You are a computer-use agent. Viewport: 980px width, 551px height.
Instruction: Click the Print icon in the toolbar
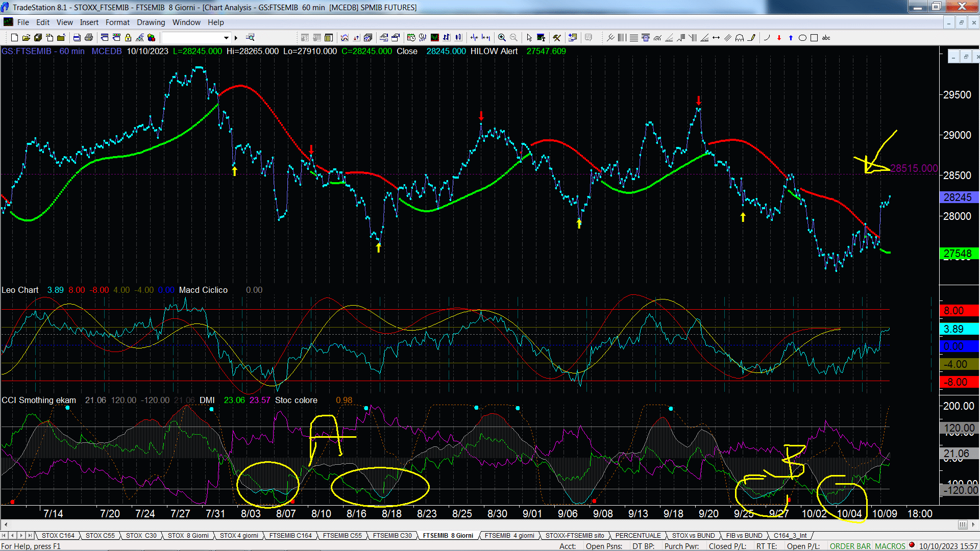tap(89, 38)
